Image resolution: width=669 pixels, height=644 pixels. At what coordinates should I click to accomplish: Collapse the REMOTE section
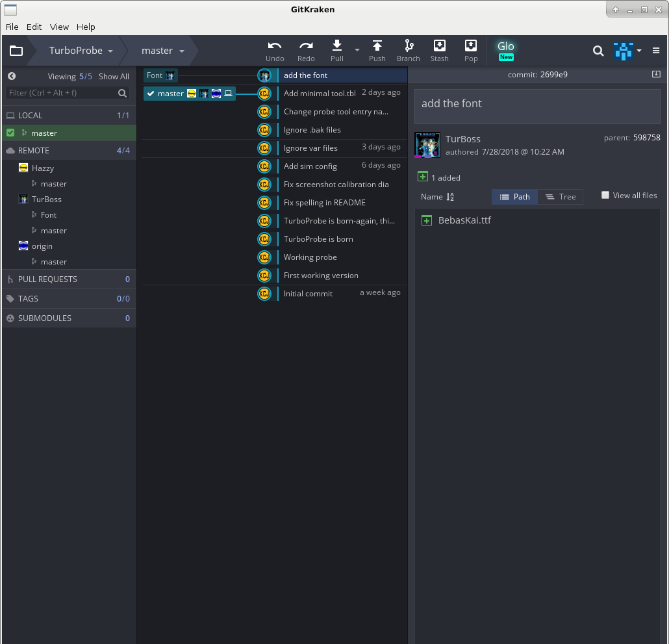[69, 150]
